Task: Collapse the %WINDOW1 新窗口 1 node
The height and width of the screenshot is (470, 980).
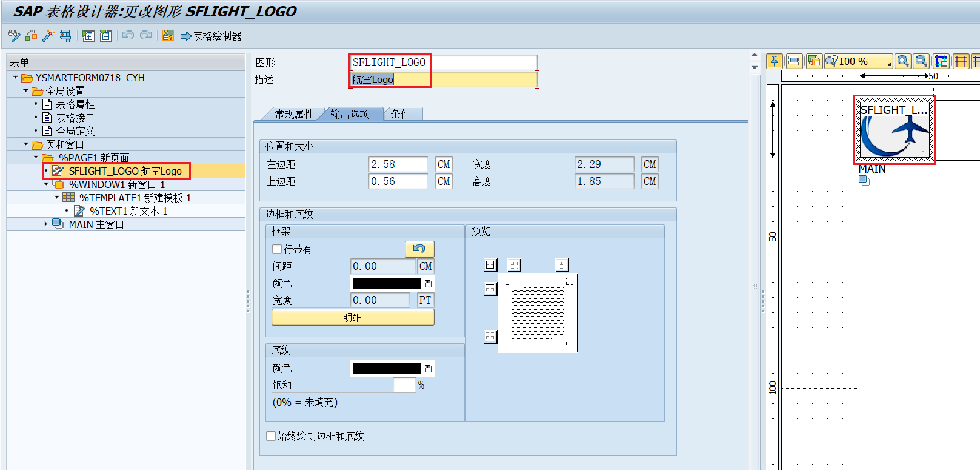Action: [x=47, y=184]
